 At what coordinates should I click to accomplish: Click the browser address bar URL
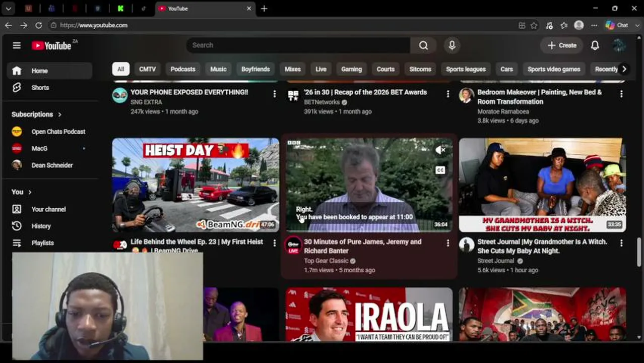[94, 25]
